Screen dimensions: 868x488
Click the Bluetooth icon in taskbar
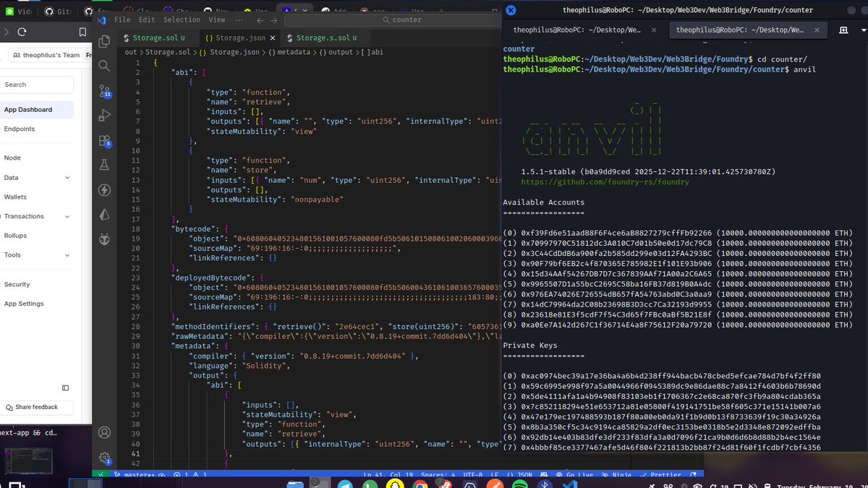545,482
